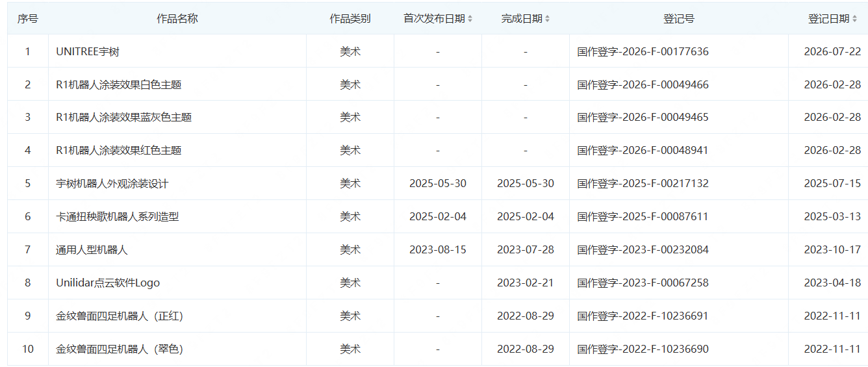868x367 pixels.
Task: Click registration number 国作登字-2026-F-00177636
Action: (643, 51)
